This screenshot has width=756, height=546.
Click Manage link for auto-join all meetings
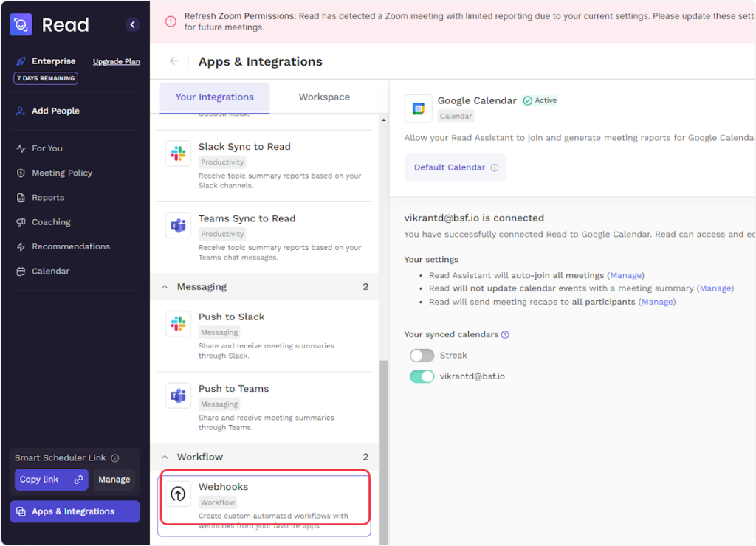click(625, 275)
